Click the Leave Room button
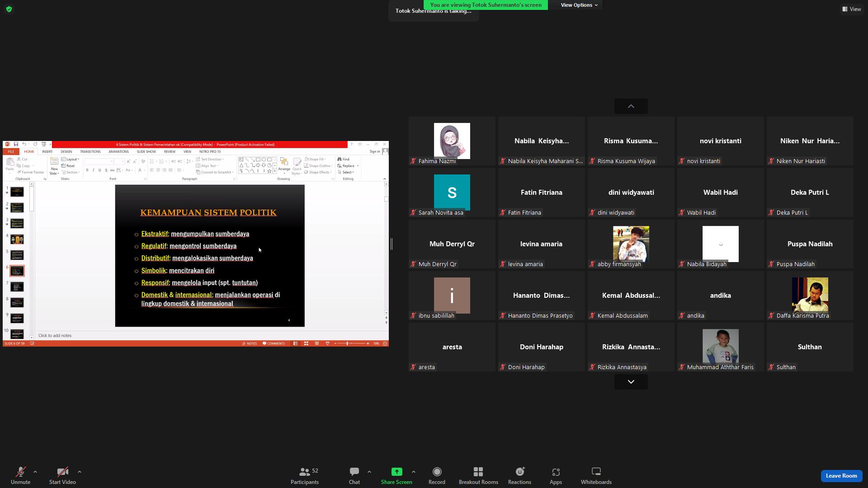Image resolution: width=868 pixels, height=488 pixels. (x=841, y=476)
